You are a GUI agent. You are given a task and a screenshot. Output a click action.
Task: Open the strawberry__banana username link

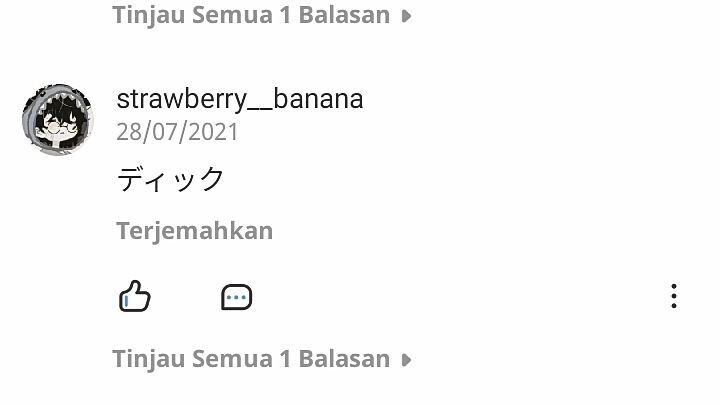(x=240, y=99)
